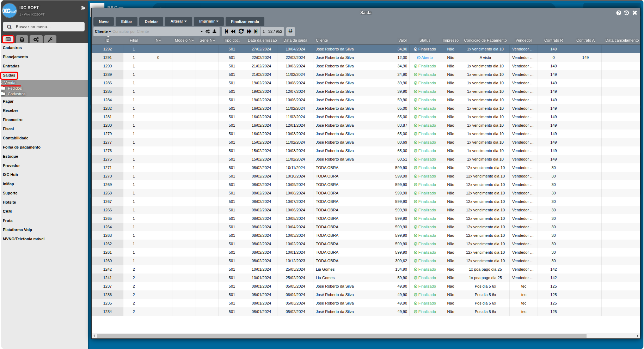Click the IXC Soft logo
644x349 pixels.
coord(10,11)
